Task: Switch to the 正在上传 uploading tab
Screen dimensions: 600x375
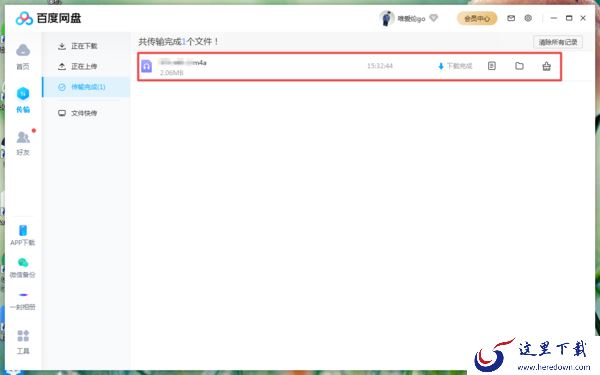Action: 86,66
